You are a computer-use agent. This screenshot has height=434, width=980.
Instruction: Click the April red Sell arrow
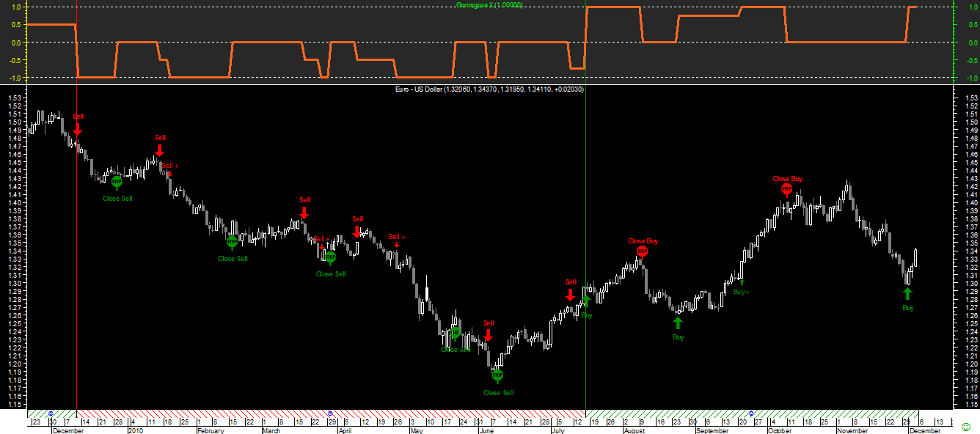click(357, 232)
